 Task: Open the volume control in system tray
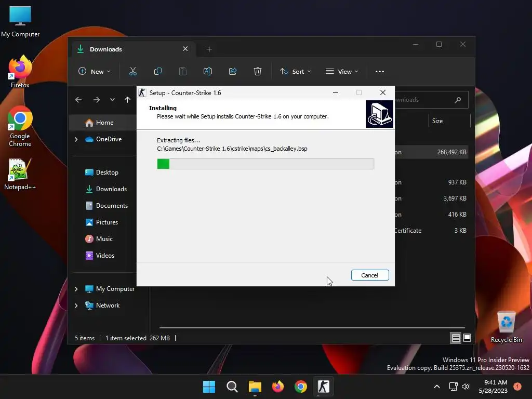[465, 387]
